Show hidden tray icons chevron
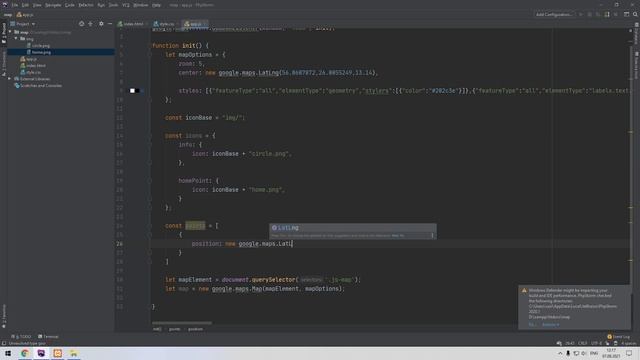 [560, 353]
